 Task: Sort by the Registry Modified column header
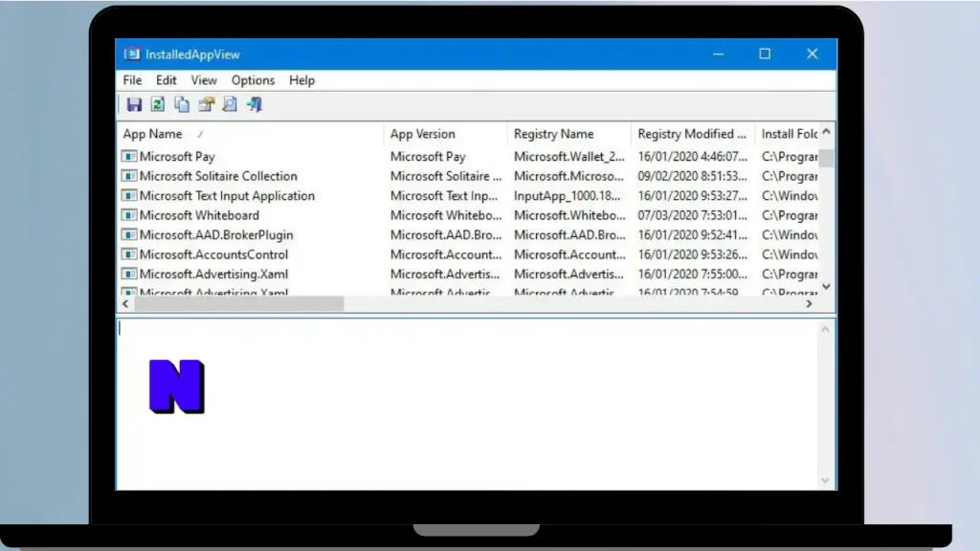click(693, 134)
